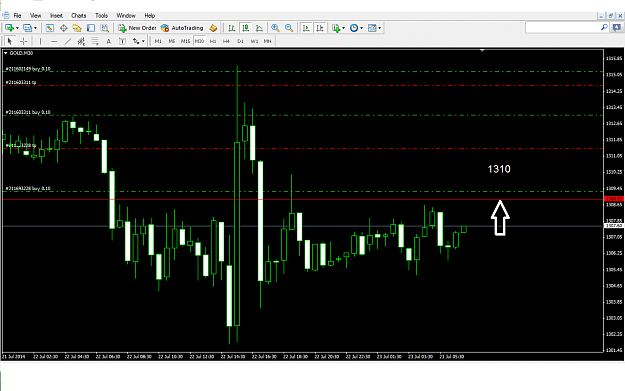Screen dimensions: 625x391
Task: Zoom out on the chart
Action: (289, 28)
